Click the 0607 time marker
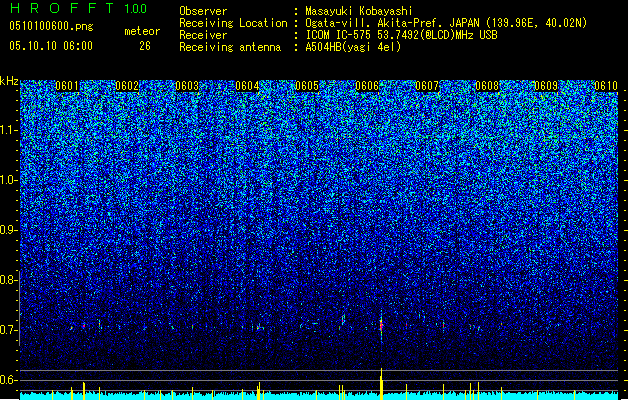 tap(427, 86)
